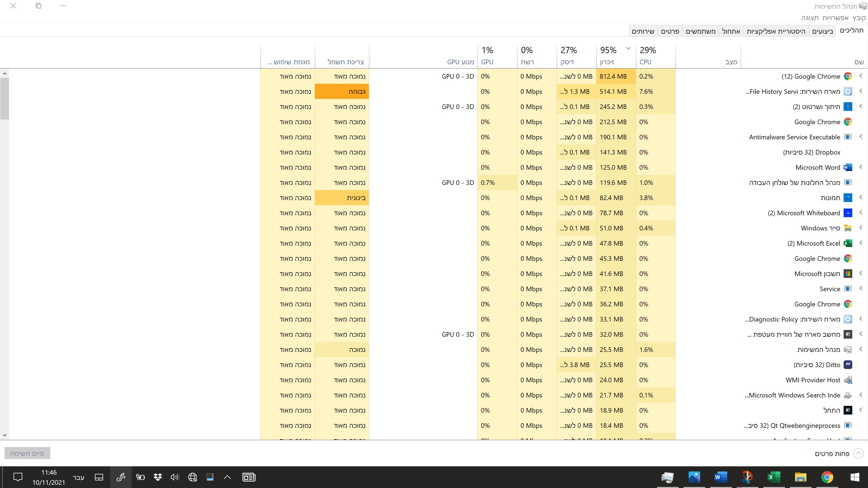
Task: Click the Ditto process icon
Action: tap(848, 365)
